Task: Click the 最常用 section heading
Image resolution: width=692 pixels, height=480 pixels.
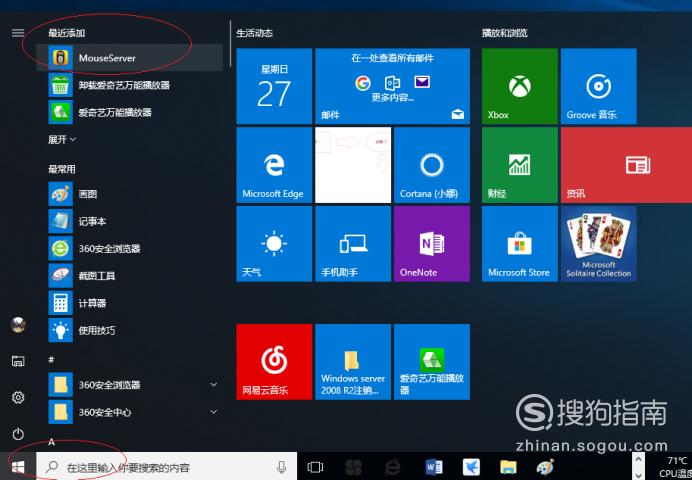Action: pos(62,169)
